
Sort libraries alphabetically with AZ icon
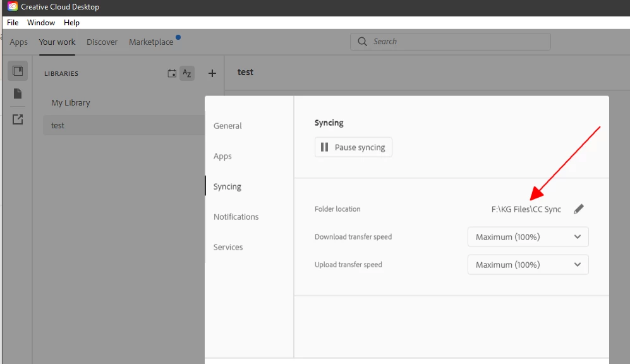(x=187, y=73)
